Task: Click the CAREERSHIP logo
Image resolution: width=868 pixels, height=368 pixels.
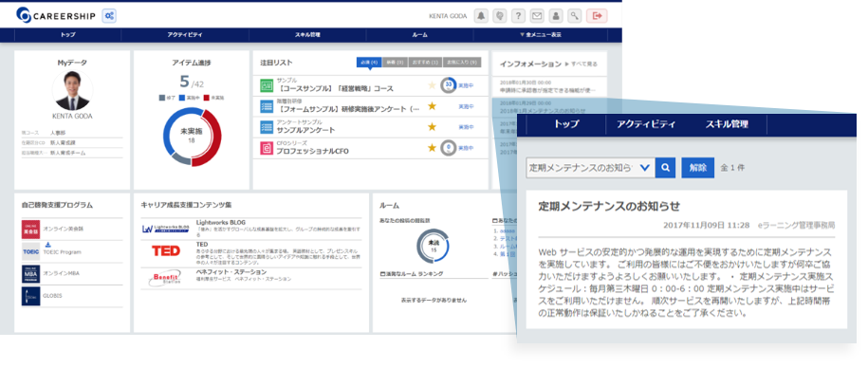Action: tap(56, 15)
